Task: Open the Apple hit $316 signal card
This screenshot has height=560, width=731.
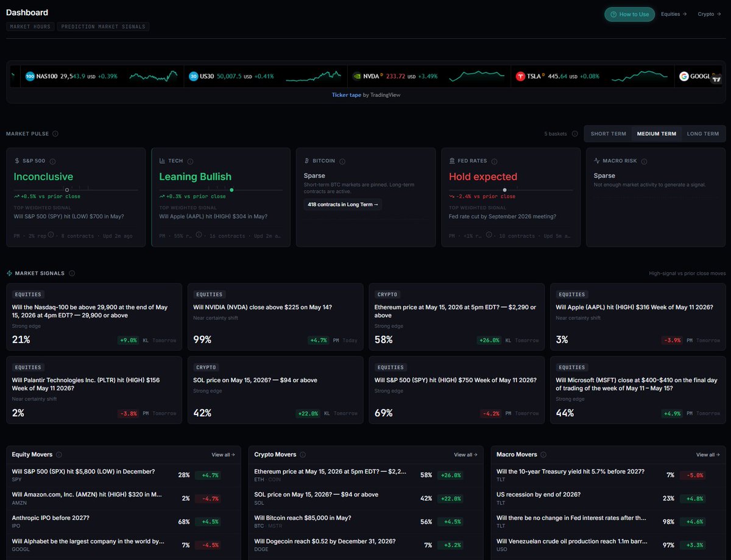Action: click(x=638, y=317)
